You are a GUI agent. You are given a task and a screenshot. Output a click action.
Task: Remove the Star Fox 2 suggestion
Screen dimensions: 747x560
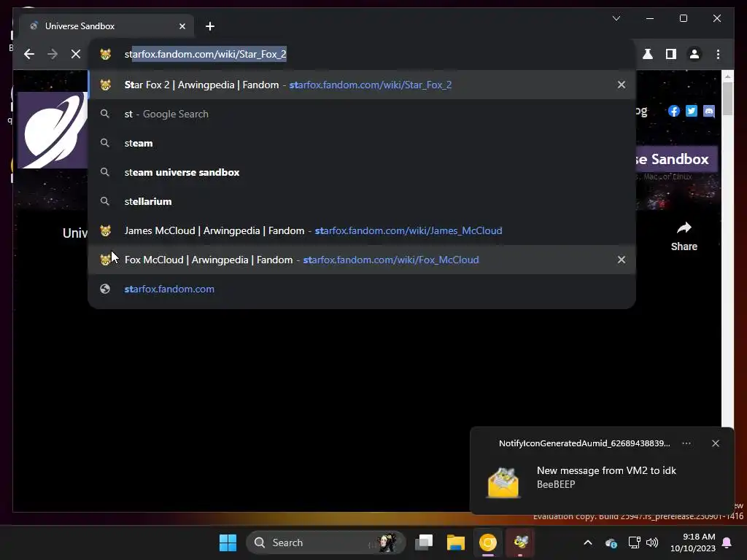(x=622, y=85)
